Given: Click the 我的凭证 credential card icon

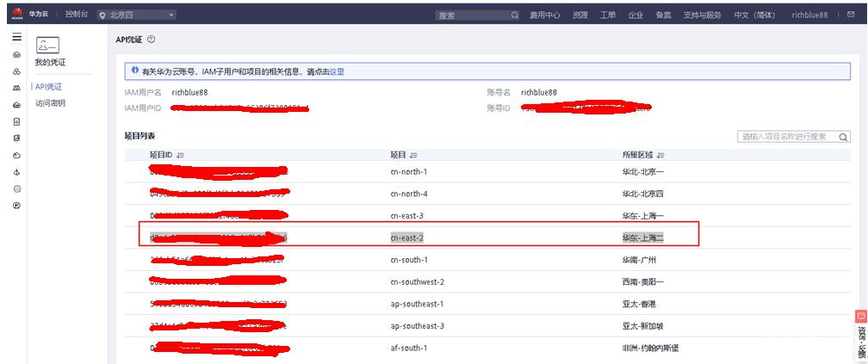Looking at the screenshot, I should (x=47, y=45).
